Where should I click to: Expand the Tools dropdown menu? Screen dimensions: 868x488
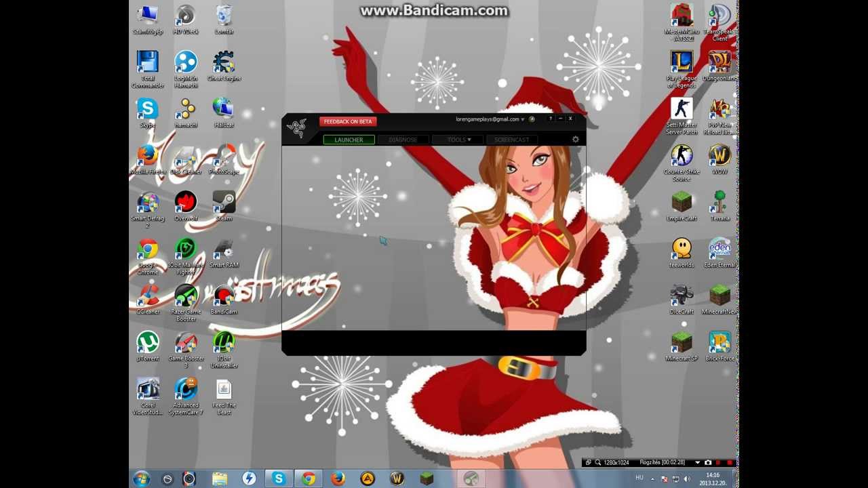point(457,140)
